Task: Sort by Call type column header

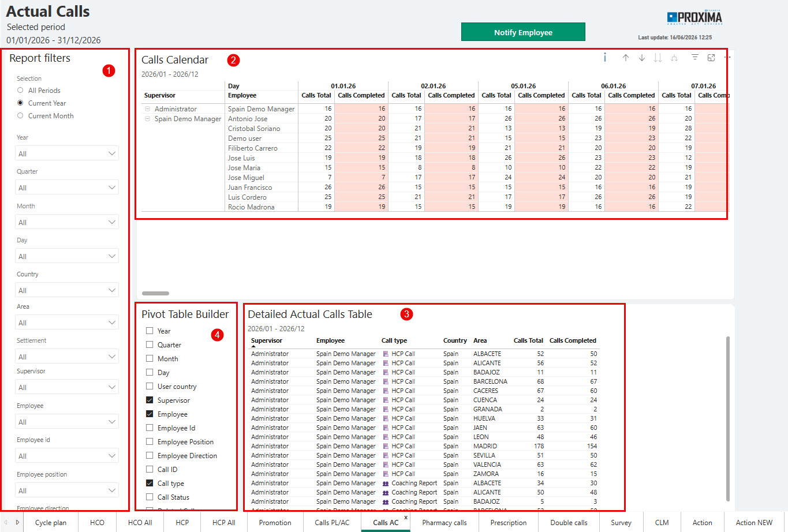Action: (x=394, y=340)
